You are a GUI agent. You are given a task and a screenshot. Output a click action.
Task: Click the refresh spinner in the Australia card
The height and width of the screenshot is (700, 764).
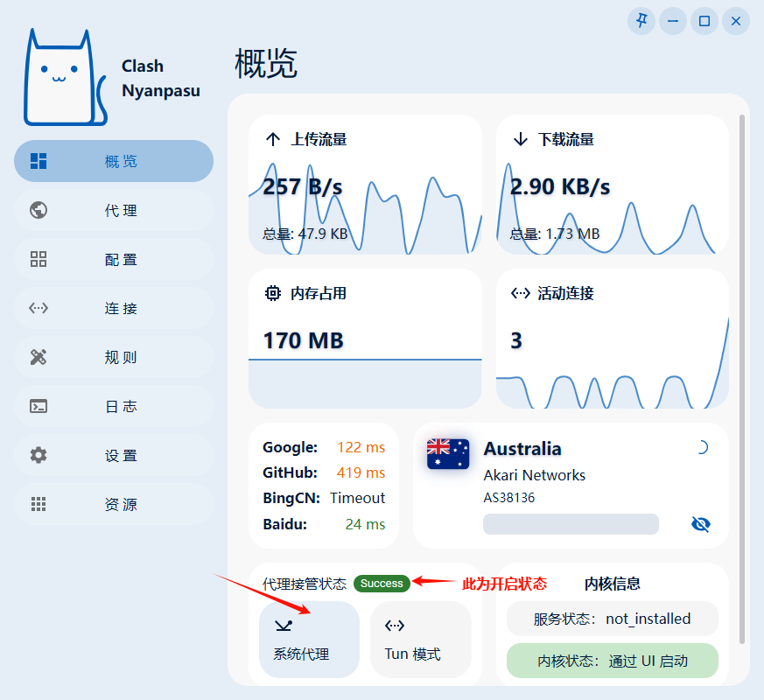tap(702, 447)
